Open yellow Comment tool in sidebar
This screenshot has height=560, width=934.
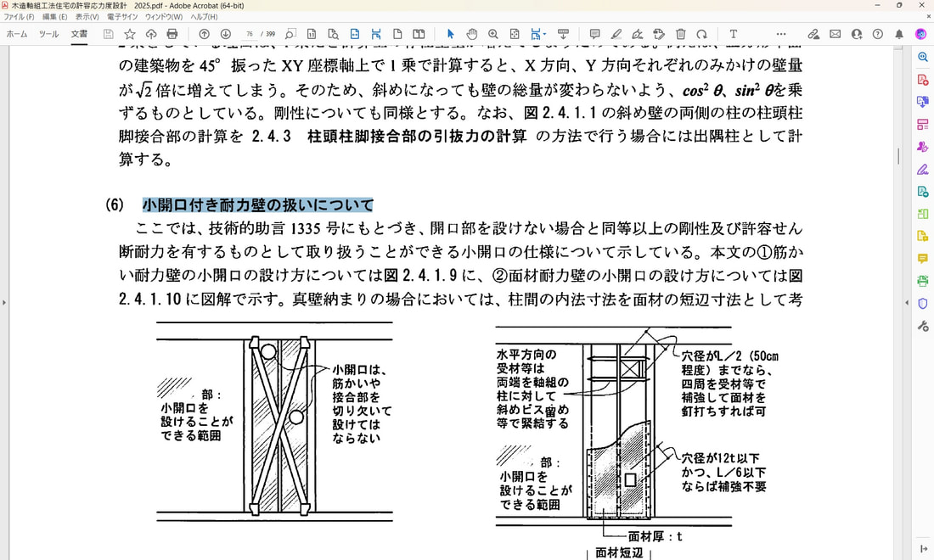(923, 258)
